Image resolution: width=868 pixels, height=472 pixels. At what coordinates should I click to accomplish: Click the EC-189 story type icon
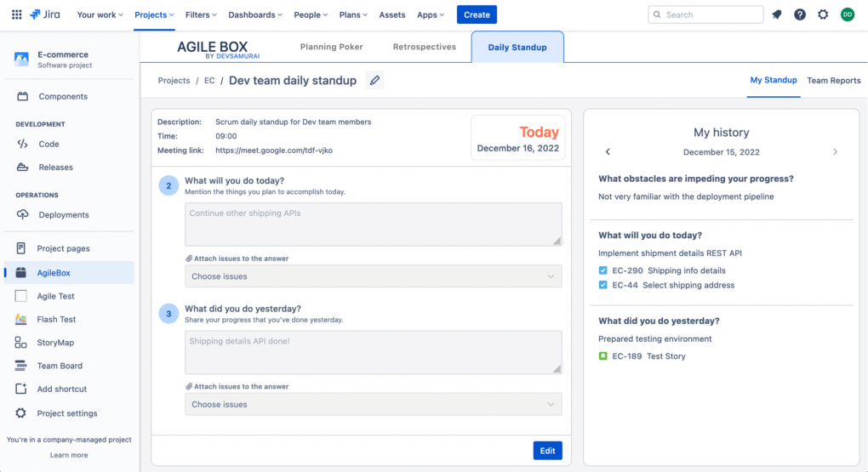point(602,356)
